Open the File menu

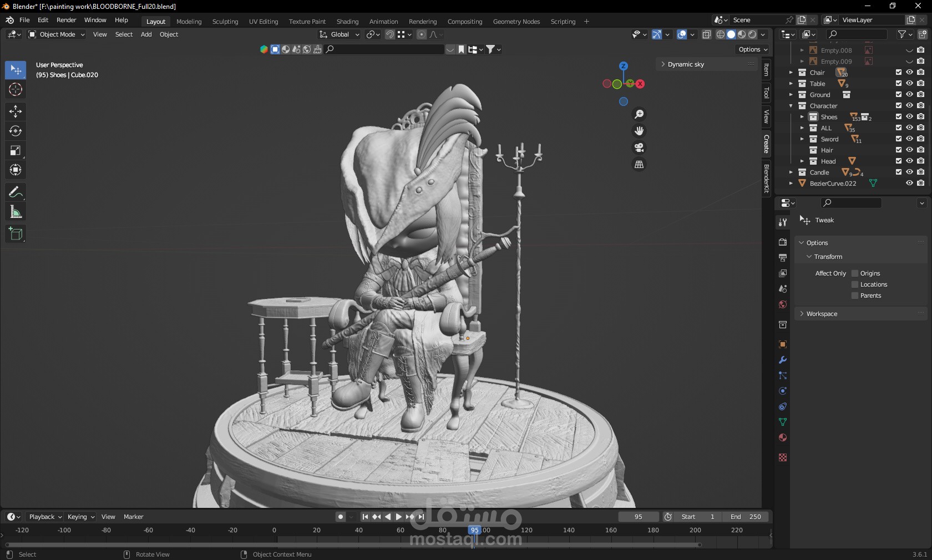tap(24, 20)
